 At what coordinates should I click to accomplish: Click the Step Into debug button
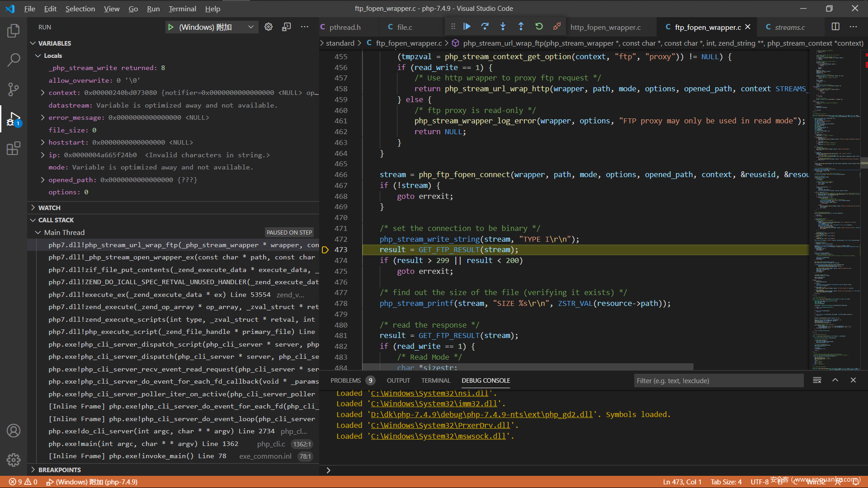point(503,27)
